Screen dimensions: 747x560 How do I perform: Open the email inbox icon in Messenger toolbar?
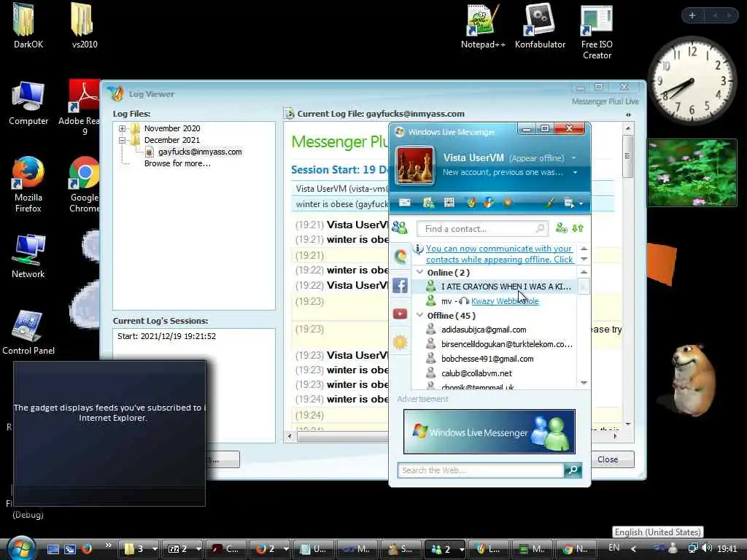click(404, 203)
